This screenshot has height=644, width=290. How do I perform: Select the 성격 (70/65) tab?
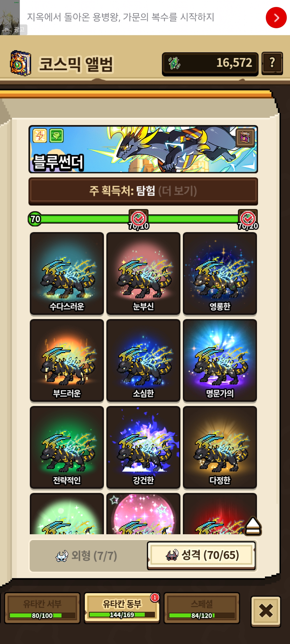tap(201, 555)
